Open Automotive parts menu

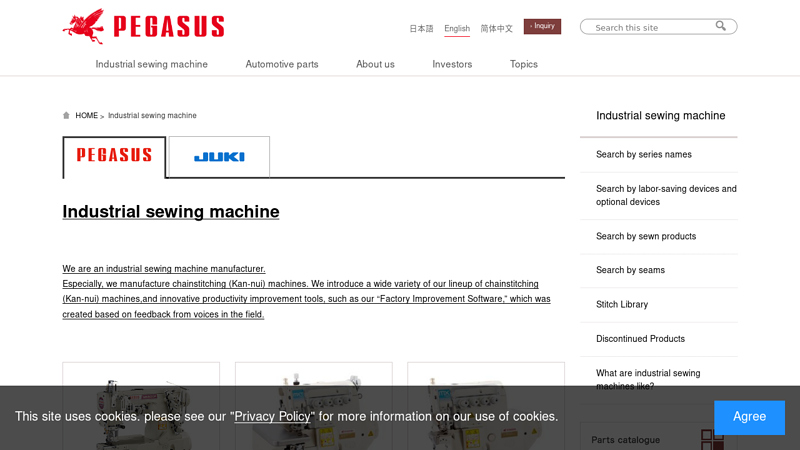pos(282,64)
